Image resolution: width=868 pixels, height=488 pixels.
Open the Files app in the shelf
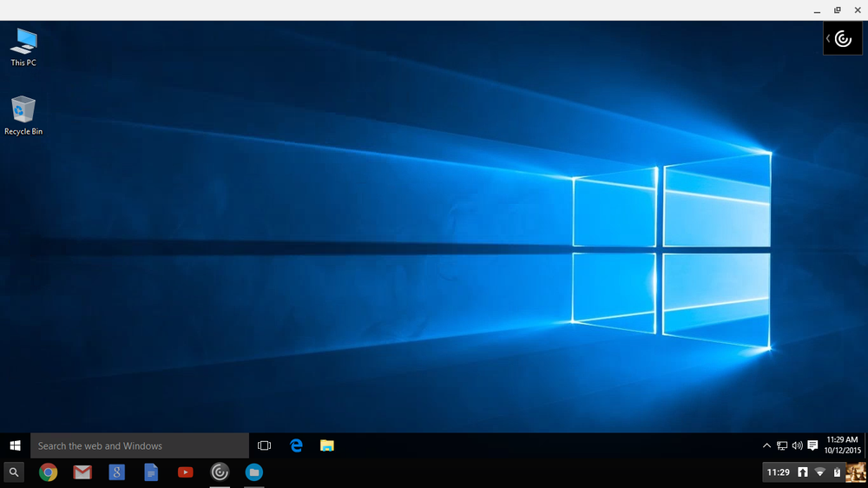click(x=254, y=472)
